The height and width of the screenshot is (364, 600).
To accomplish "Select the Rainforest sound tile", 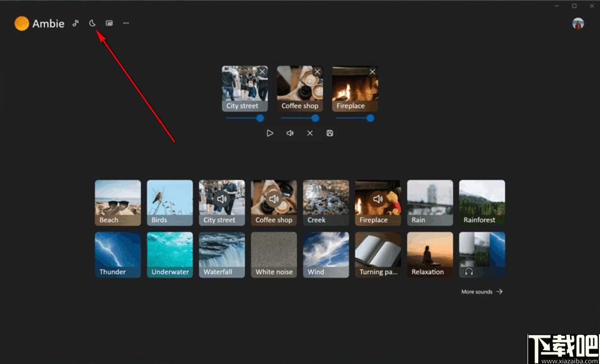I will [482, 203].
